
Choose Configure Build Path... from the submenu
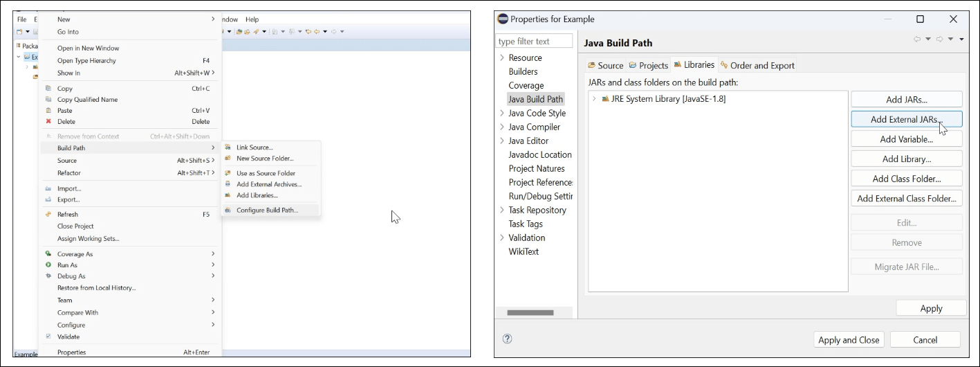click(271, 210)
